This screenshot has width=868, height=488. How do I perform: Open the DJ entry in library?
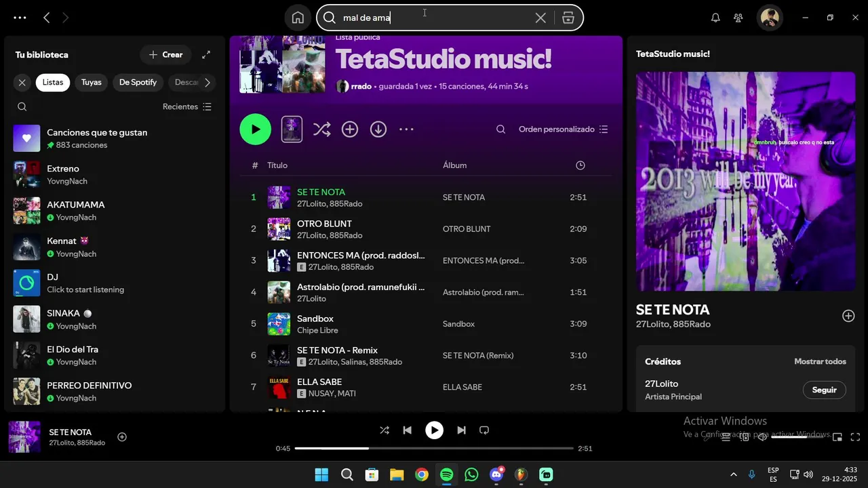click(115, 283)
